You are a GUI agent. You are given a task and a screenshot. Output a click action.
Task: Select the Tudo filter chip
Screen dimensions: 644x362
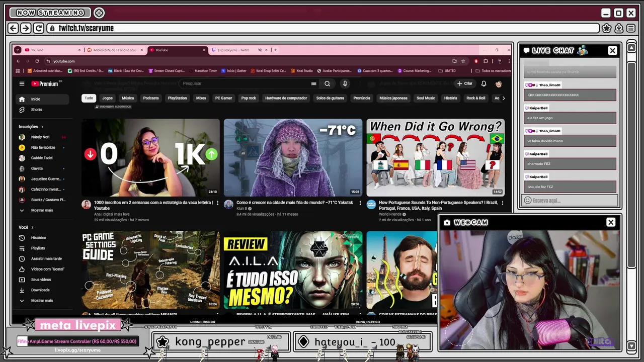[x=89, y=98]
